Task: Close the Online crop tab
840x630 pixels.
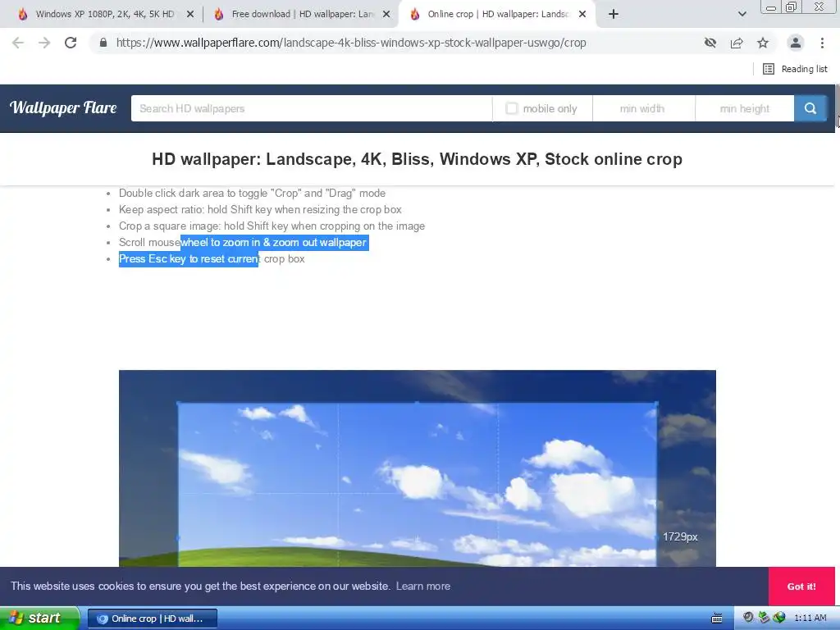Action: (x=582, y=15)
